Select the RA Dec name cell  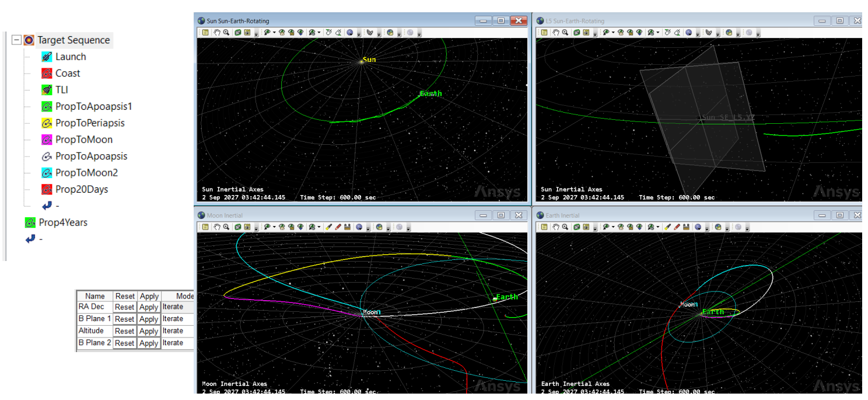coord(94,307)
